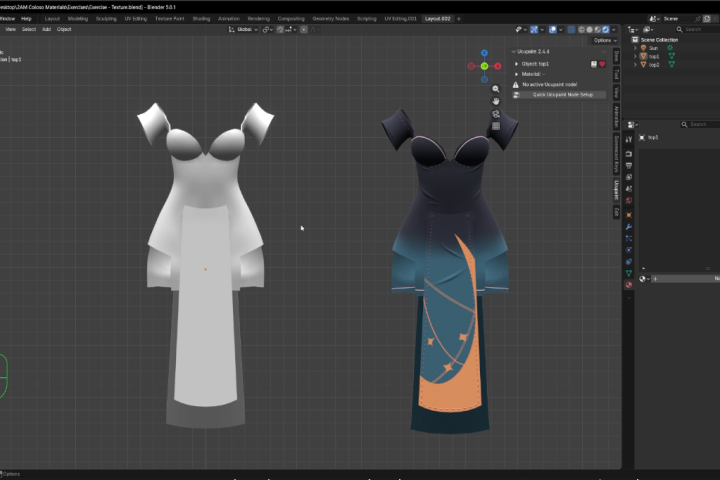This screenshot has height=480, width=720.
Task: Click the Outliner search field
Action: click(697, 29)
